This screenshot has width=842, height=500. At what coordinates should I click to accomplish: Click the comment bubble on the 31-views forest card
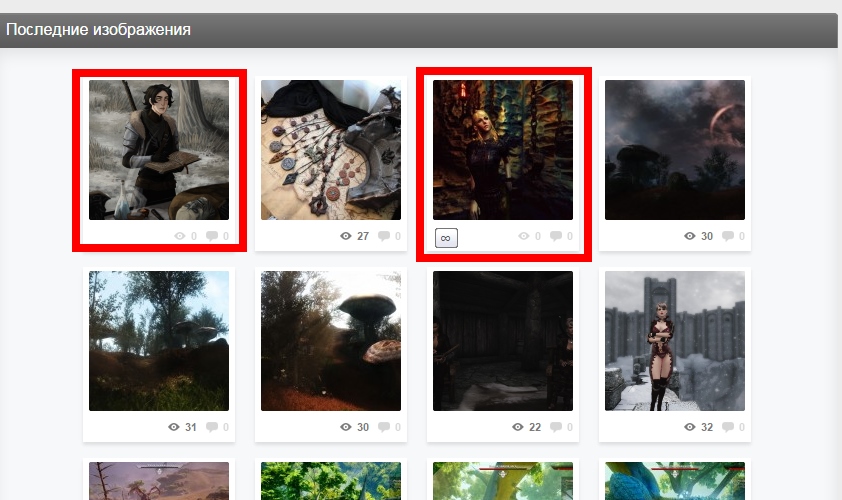click(x=212, y=427)
